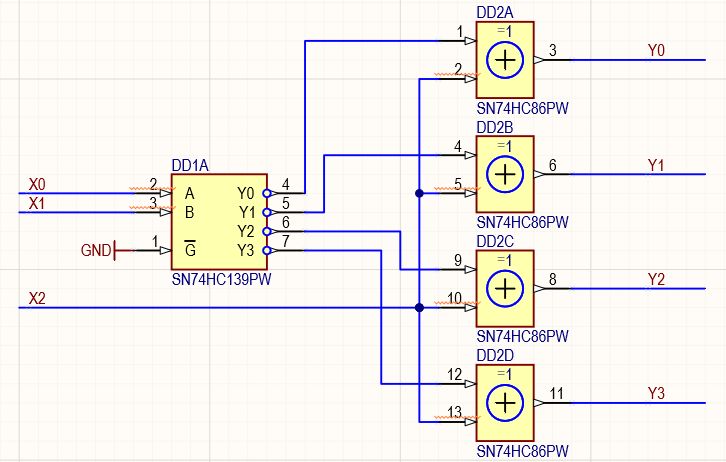Click the wire junction dot near pin 5
726x462 pixels.
click(x=419, y=193)
